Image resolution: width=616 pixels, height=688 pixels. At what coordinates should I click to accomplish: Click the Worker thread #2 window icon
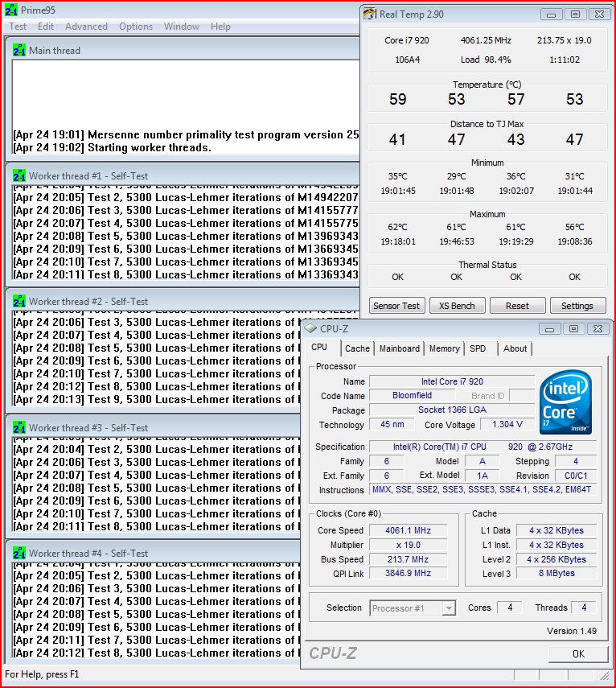coord(19,301)
